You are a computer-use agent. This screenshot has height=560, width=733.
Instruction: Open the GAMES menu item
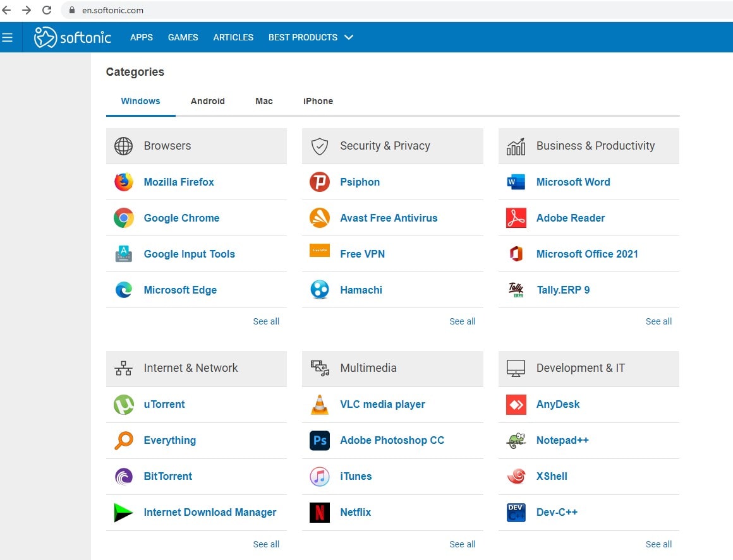(x=183, y=37)
